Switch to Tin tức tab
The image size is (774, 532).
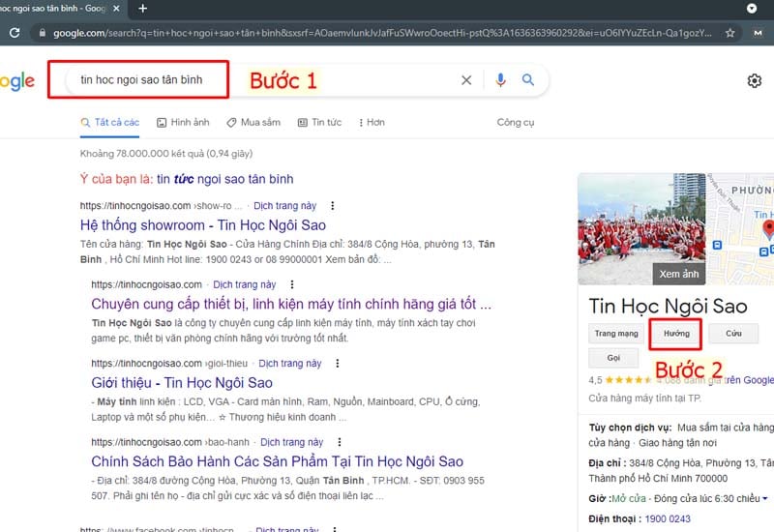point(320,123)
